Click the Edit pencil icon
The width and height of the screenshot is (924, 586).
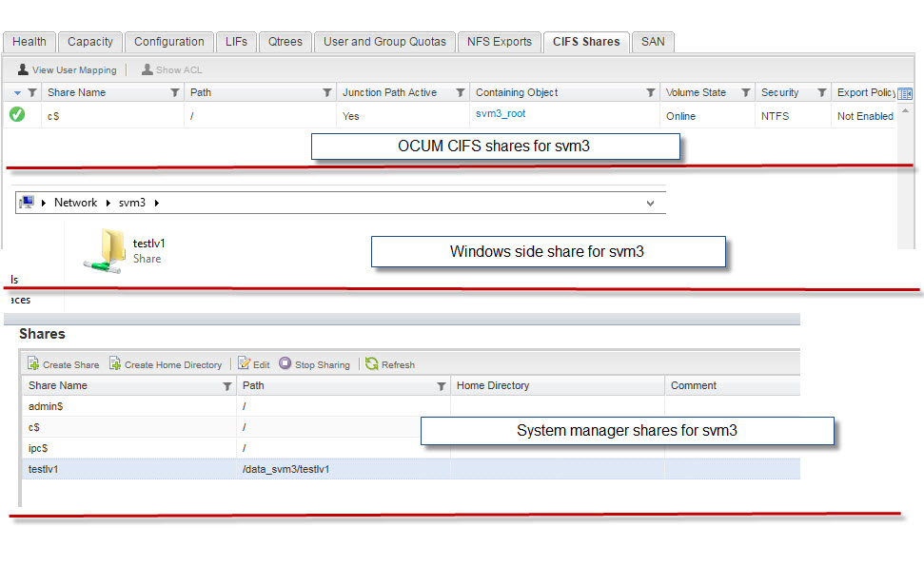coord(244,362)
